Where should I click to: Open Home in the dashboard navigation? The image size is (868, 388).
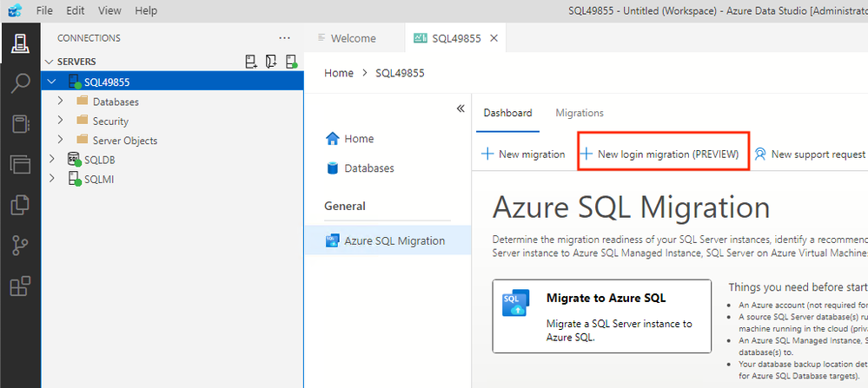pos(350,139)
